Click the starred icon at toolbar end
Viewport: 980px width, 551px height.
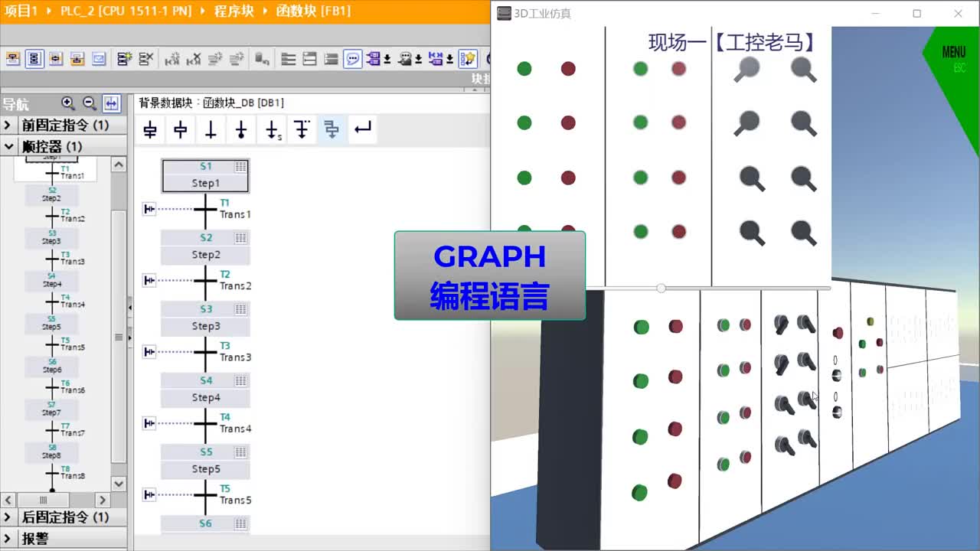pos(469,59)
